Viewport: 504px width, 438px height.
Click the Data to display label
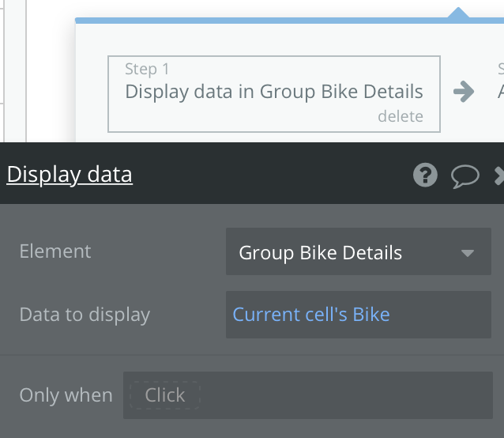click(x=85, y=315)
